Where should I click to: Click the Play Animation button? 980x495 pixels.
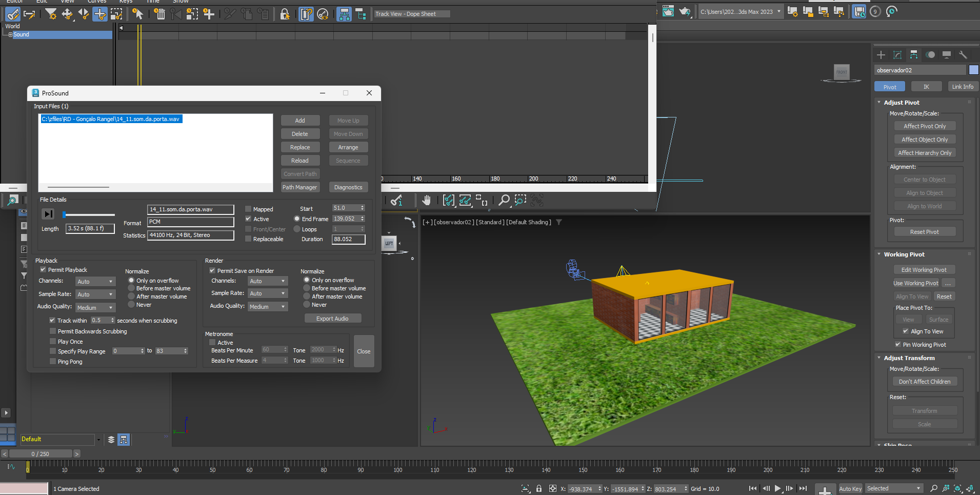pos(778,488)
